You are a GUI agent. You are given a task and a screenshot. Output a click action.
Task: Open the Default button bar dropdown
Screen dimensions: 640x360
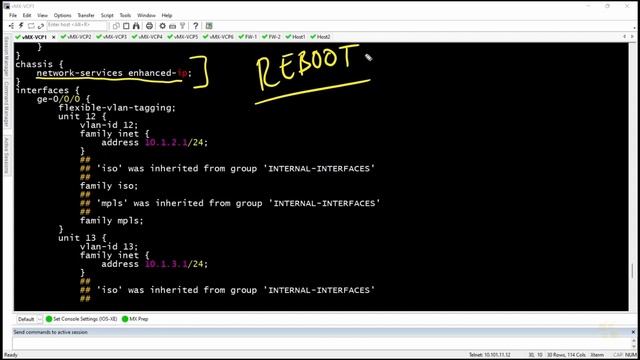[29, 319]
